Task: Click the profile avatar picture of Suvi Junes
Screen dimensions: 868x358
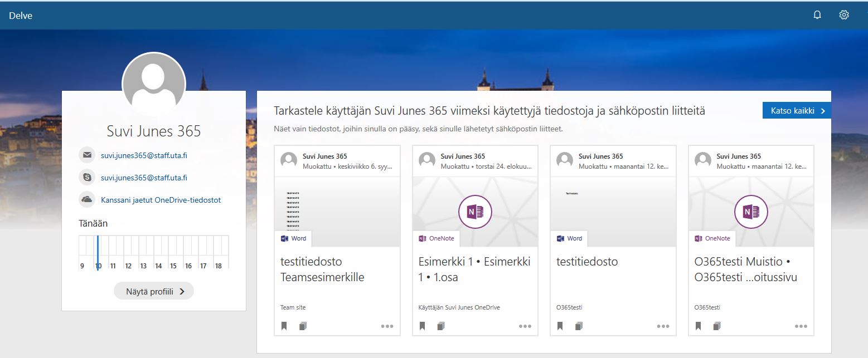Action: (154, 84)
